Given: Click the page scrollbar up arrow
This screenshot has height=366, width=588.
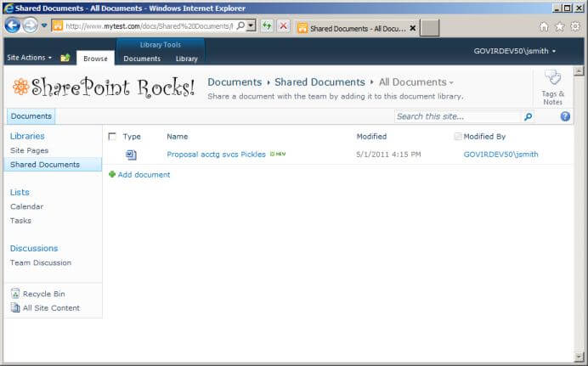Looking at the screenshot, I should pyautogui.click(x=579, y=70).
